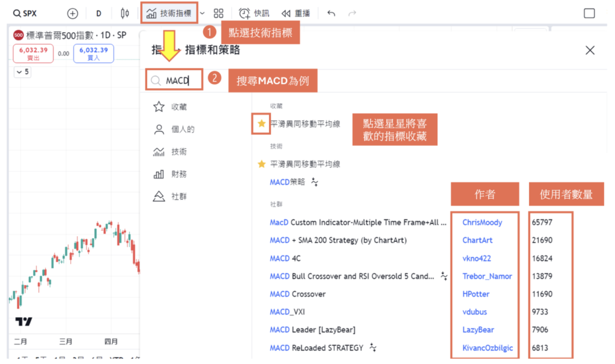Add MACD Leader [LazyBear] script
The width and height of the screenshot is (615, 364).
pyautogui.click(x=312, y=330)
